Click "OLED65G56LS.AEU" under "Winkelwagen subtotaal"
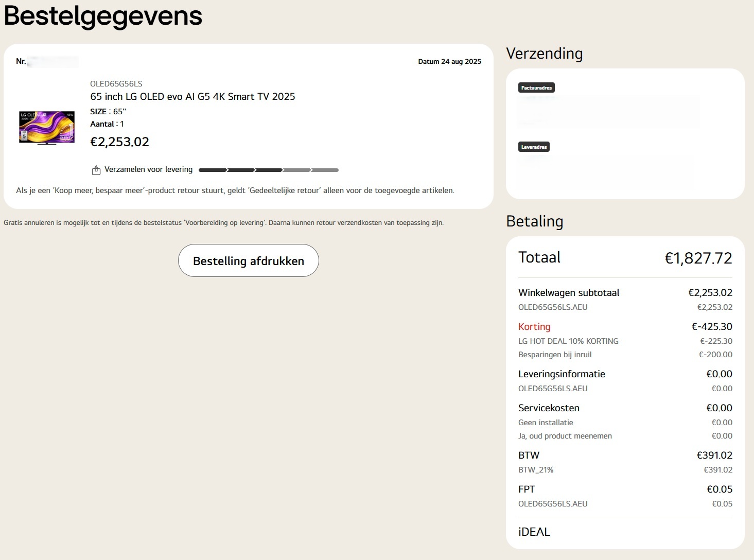 553,307
